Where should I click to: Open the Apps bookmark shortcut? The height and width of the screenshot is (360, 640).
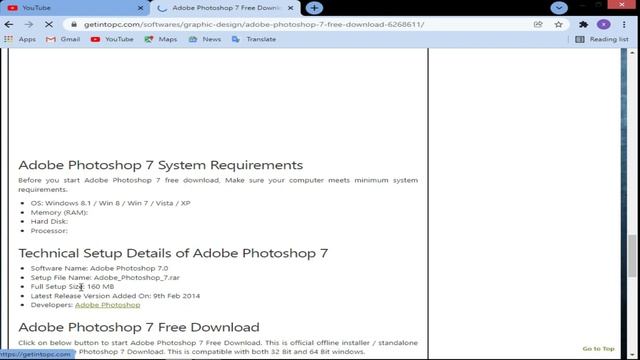coord(20,39)
